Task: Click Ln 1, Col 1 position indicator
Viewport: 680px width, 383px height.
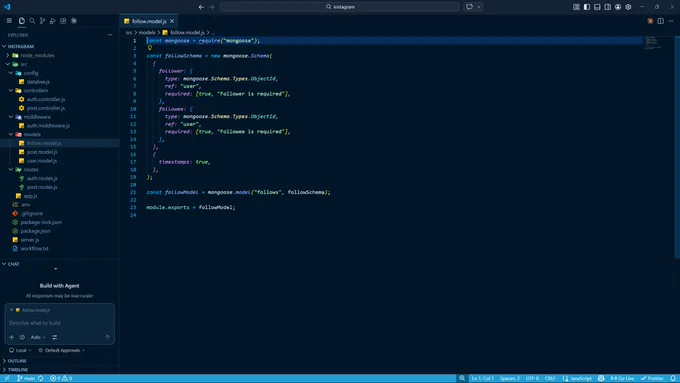Action: (x=482, y=378)
